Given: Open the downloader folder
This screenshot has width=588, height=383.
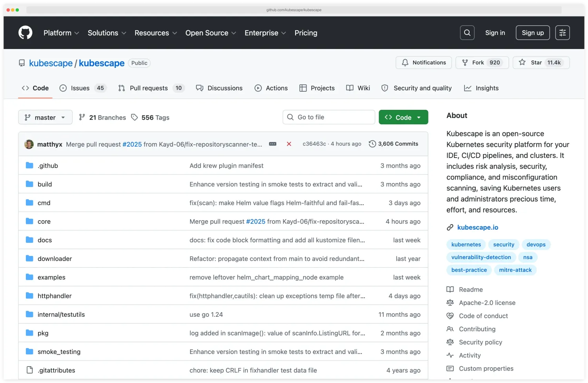Looking at the screenshot, I should [x=55, y=259].
